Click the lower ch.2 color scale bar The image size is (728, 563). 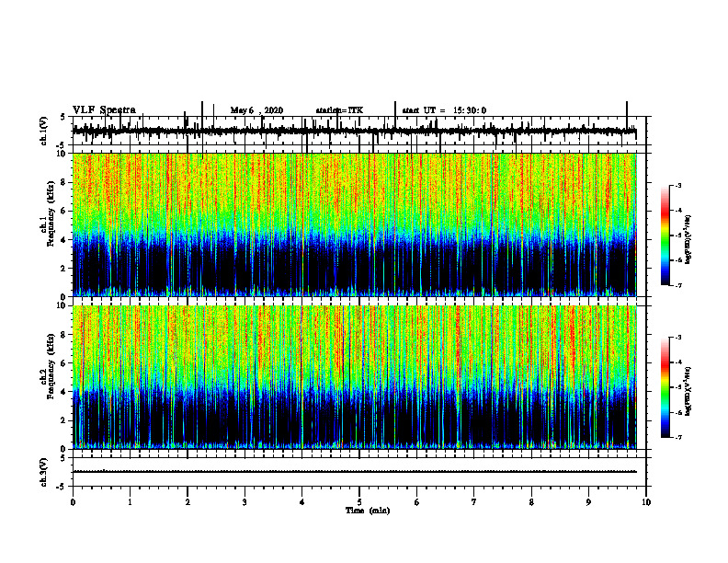[665, 387]
